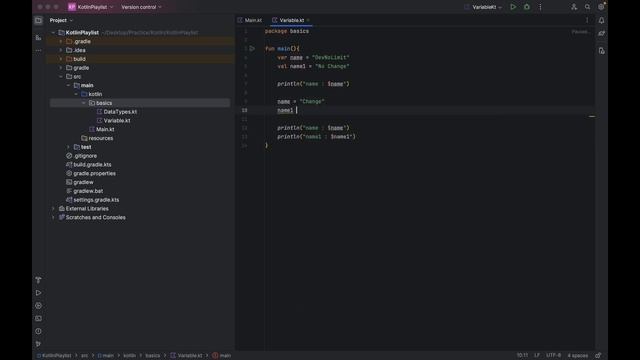Switch to the Main.kt editor tab

(250, 20)
